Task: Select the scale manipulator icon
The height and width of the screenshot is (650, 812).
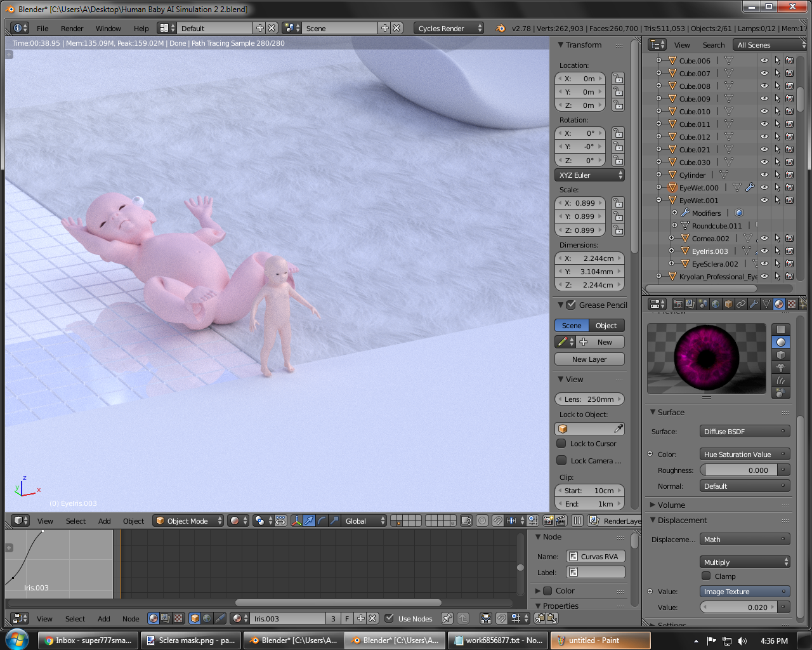Action: point(334,521)
